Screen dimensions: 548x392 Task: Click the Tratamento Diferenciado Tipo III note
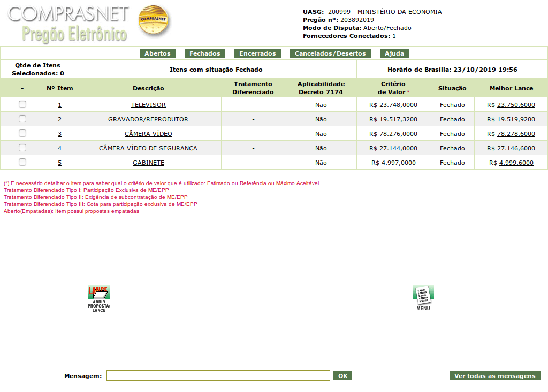100,204
